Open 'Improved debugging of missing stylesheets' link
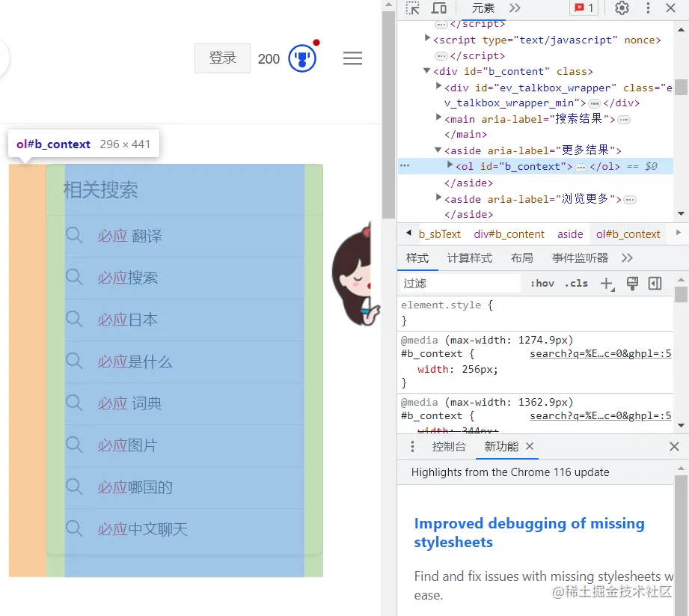Viewport: 689px width, 616px height. pos(529,532)
